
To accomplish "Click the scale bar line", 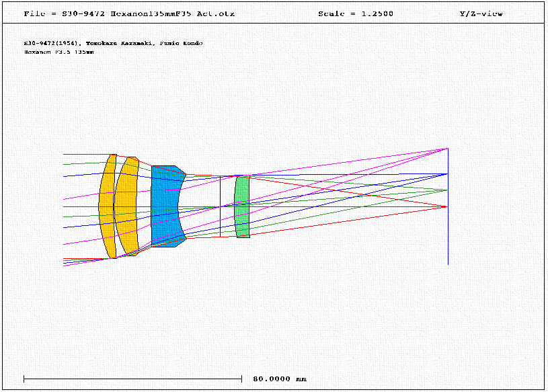I will coord(133,379).
